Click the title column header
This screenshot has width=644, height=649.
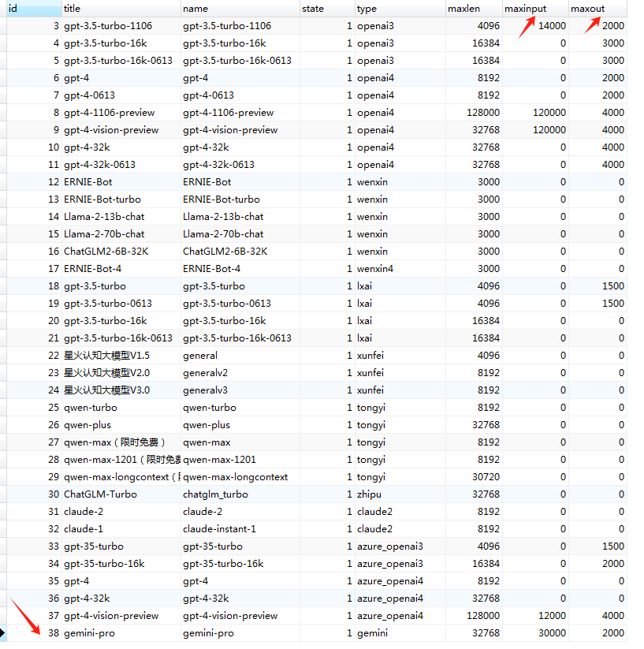(121, 8)
